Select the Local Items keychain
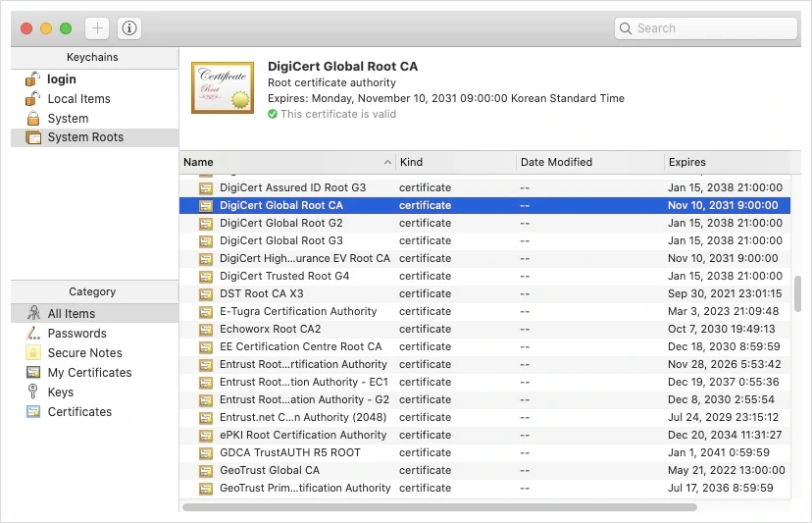 click(x=95, y=98)
